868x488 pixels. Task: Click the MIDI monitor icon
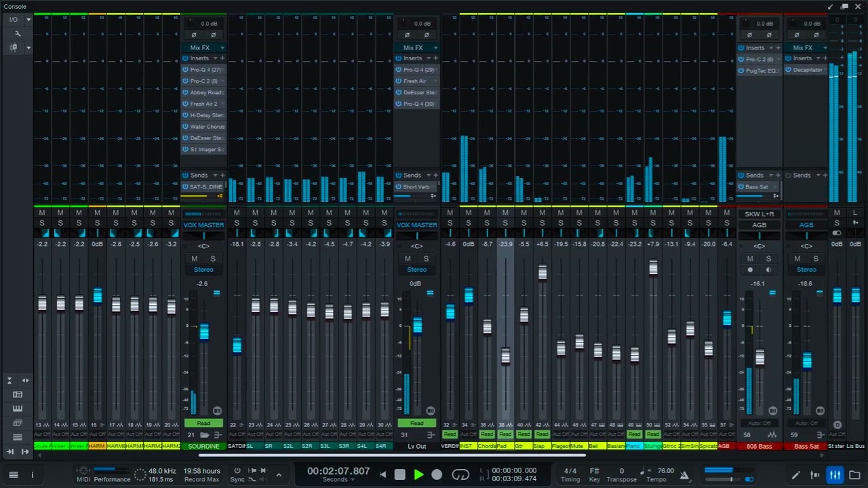[83, 471]
